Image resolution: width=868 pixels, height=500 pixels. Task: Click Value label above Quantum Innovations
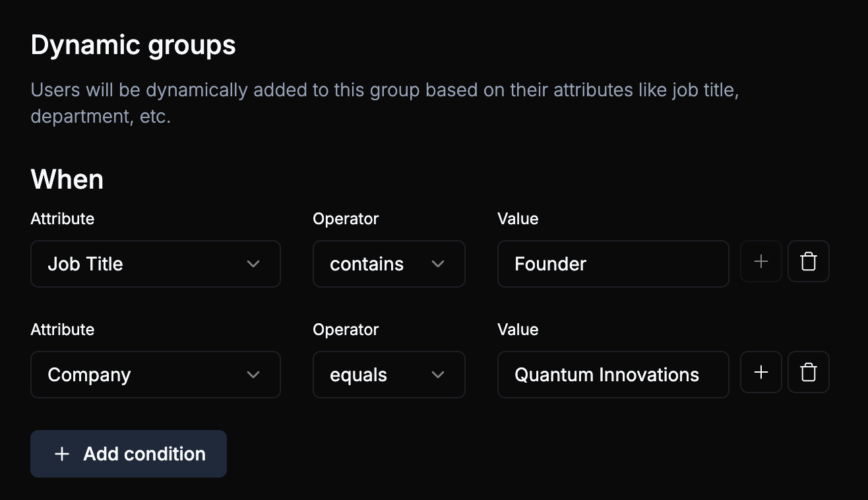pyautogui.click(x=518, y=330)
